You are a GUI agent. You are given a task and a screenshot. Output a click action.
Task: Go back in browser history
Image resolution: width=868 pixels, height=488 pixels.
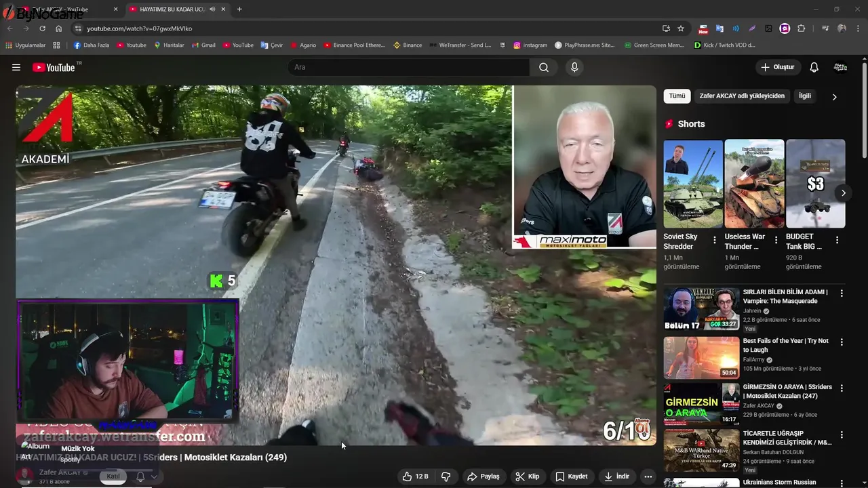tap(9, 28)
